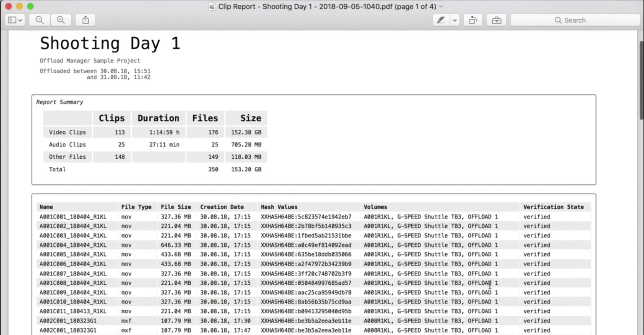Viewport: 644px width, 335px height.
Task: Click the 'Duration' summary column header
Action: (158, 118)
